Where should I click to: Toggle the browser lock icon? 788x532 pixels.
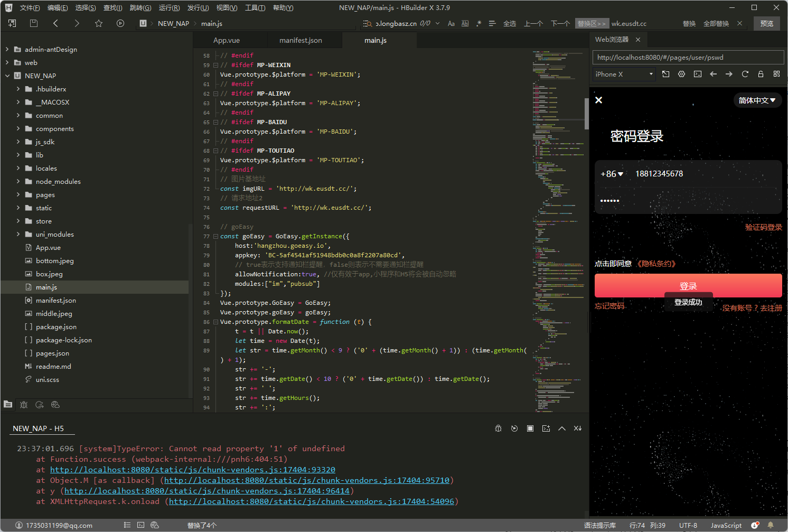click(x=761, y=74)
